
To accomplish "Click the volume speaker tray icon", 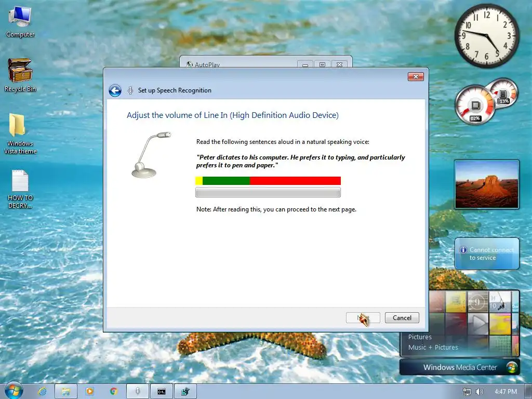I will coord(479,392).
